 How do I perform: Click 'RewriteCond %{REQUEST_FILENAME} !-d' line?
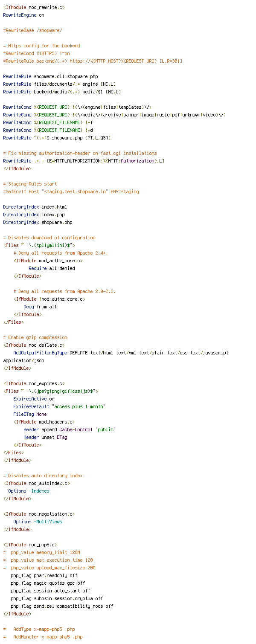(x=48, y=130)
